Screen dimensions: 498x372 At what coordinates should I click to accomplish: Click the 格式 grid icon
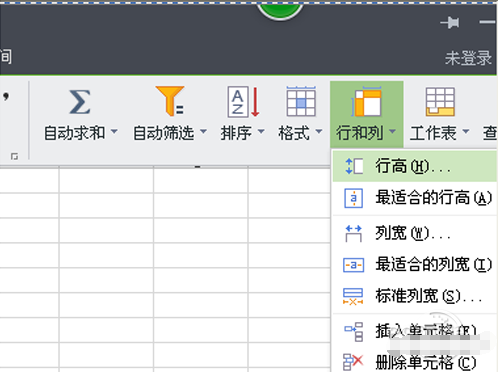pos(301,101)
